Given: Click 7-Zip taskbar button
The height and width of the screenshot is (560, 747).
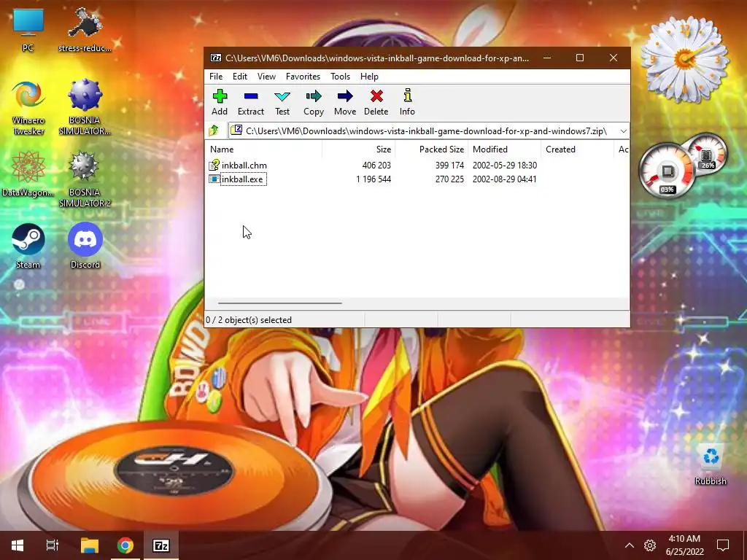Looking at the screenshot, I should click(161, 545).
